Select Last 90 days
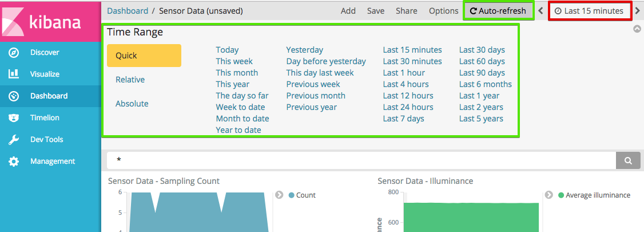 point(482,73)
